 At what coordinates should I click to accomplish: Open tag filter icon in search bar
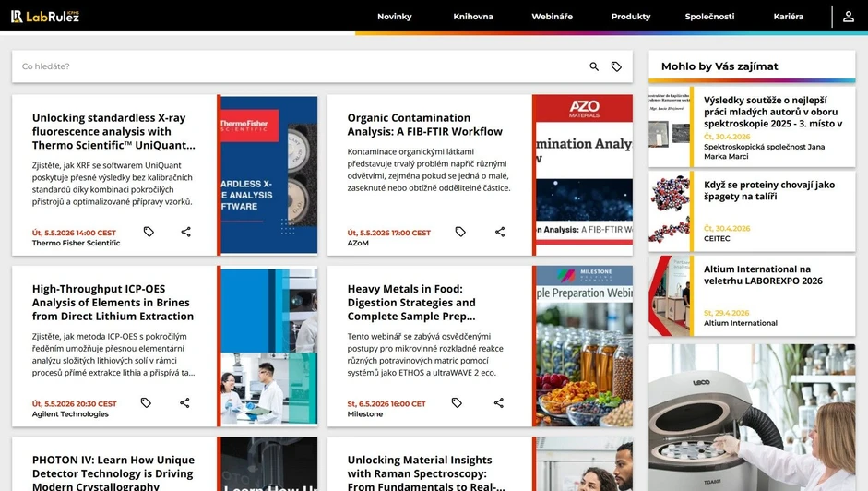[x=616, y=66]
